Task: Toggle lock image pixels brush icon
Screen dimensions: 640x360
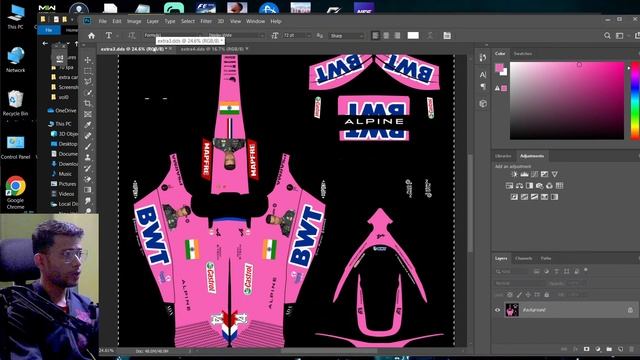Action: coord(519,294)
